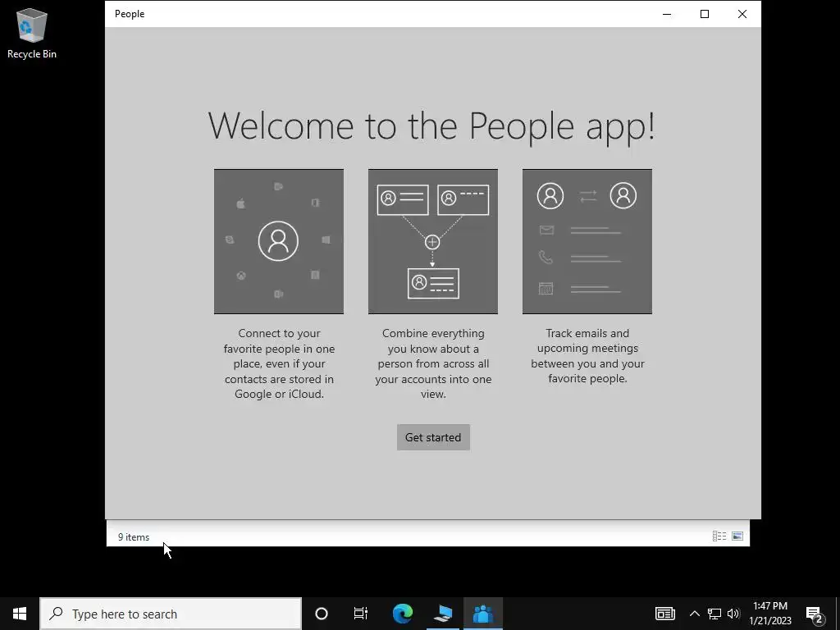This screenshot has height=630, width=840.
Task: Open Task View on taskbar
Action: pos(361,614)
